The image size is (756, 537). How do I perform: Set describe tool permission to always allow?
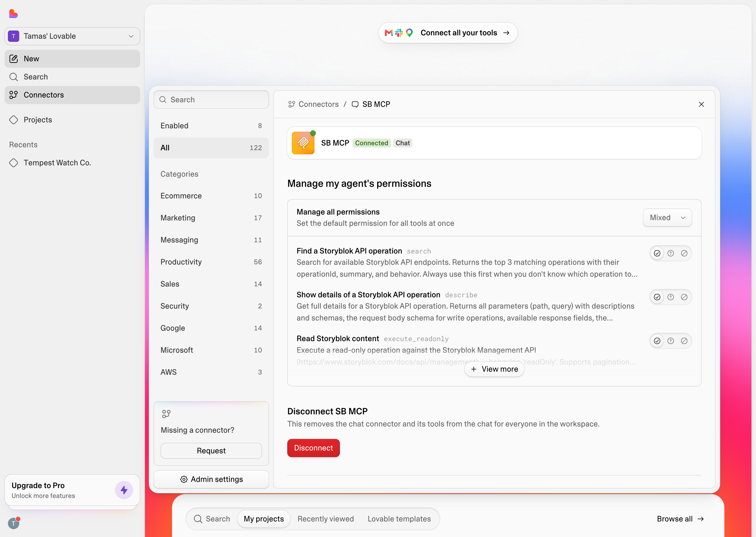[657, 297]
